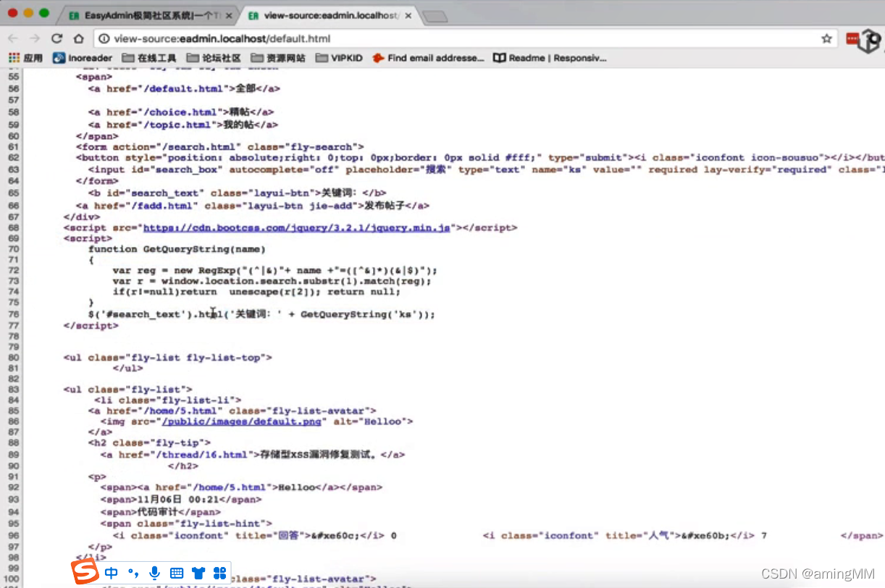Select the view-source:eadmin.localhost tab
The width and height of the screenshot is (885, 588).
pos(330,15)
